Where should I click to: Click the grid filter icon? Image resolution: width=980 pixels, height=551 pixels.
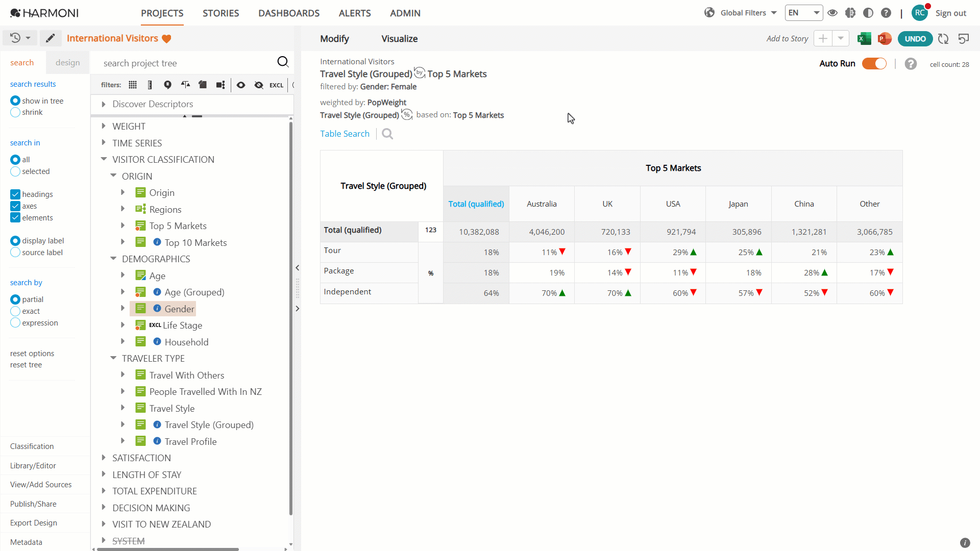click(133, 85)
